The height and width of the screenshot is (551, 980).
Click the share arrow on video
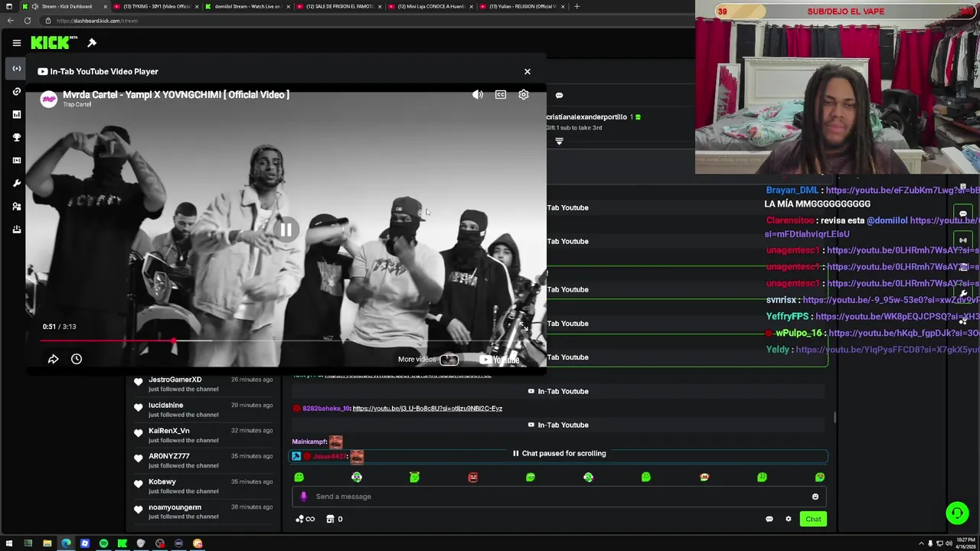coord(54,359)
